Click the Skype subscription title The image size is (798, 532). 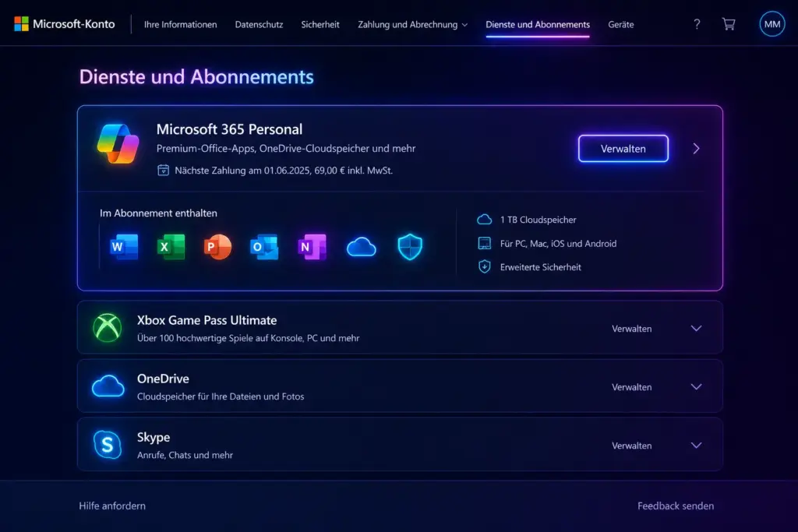coord(154,437)
